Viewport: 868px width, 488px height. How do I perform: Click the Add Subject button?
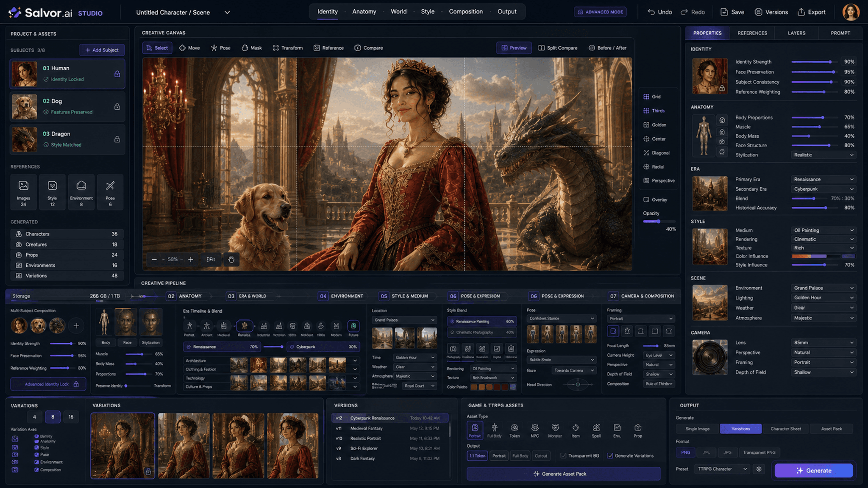click(102, 50)
